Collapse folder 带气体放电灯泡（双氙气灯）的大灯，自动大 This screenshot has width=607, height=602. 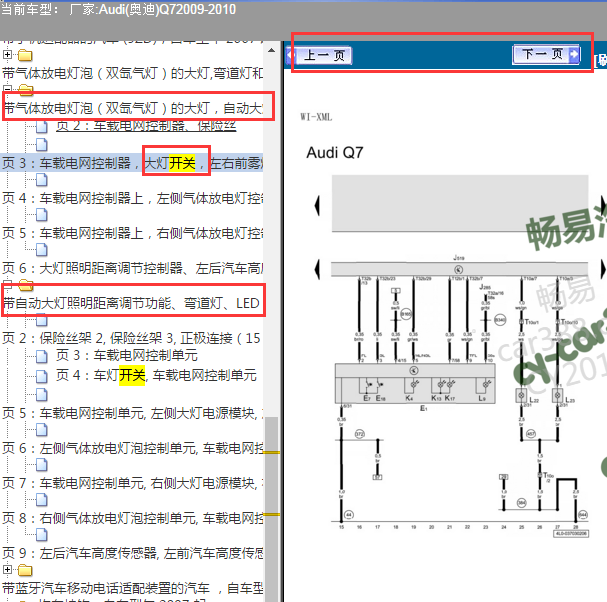7,89
